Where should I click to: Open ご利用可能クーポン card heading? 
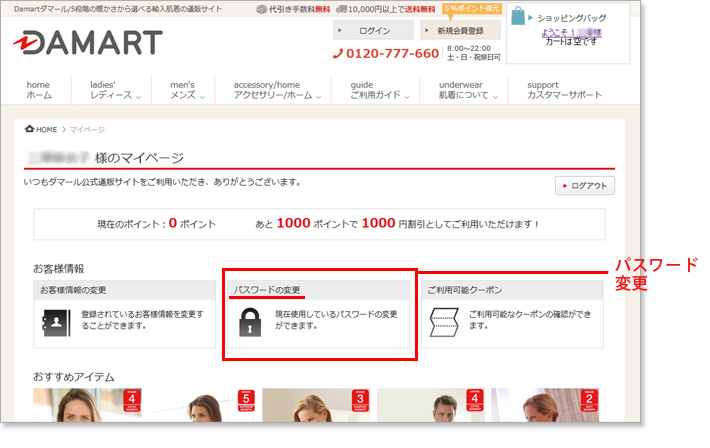[x=465, y=290]
